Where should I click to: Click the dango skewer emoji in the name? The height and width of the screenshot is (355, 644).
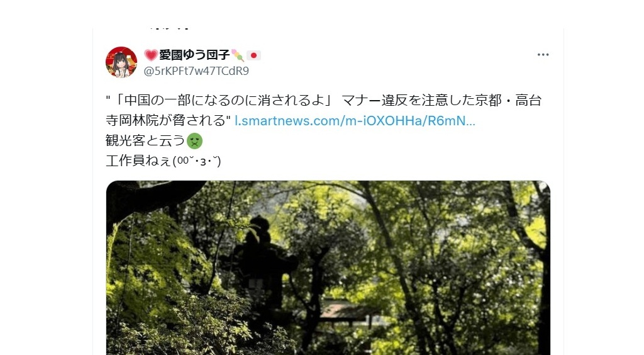pyautogui.click(x=238, y=55)
